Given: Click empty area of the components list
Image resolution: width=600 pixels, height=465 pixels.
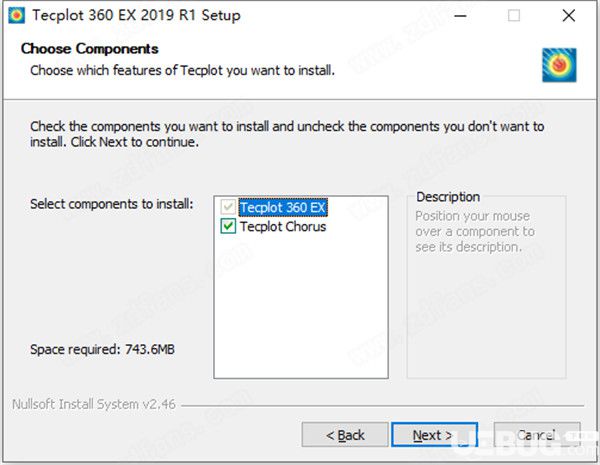Looking at the screenshot, I should 301,306.
